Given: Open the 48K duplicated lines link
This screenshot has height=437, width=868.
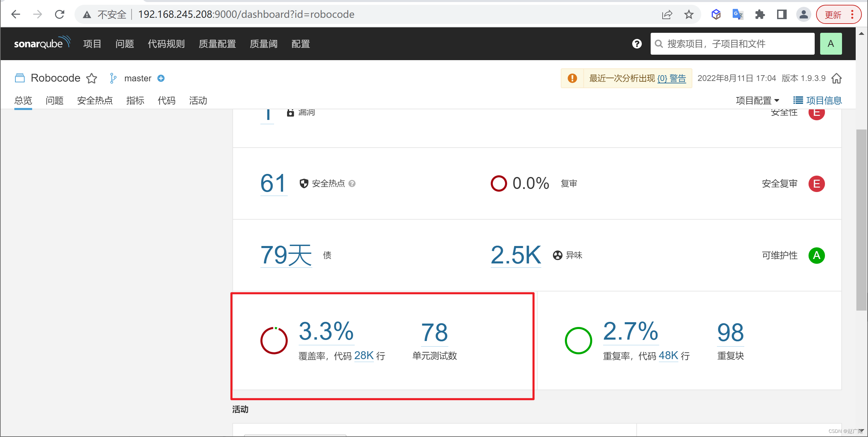Looking at the screenshot, I should point(668,356).
